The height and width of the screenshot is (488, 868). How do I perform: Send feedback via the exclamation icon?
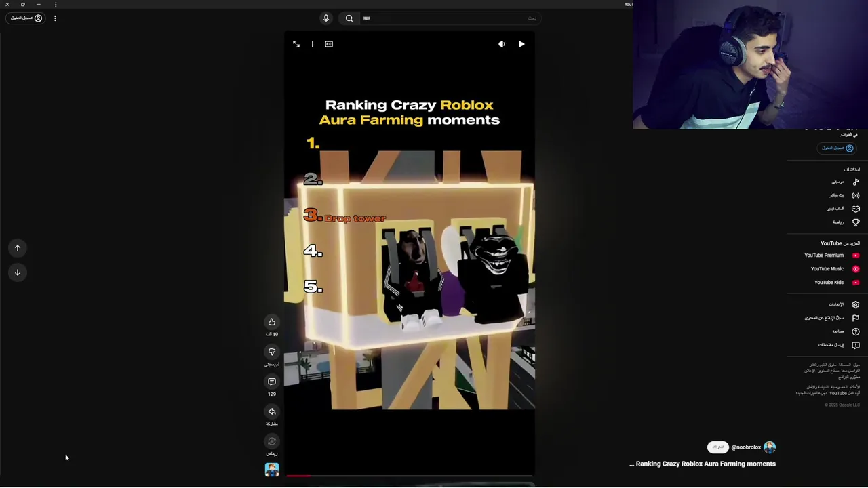(856, 345)
